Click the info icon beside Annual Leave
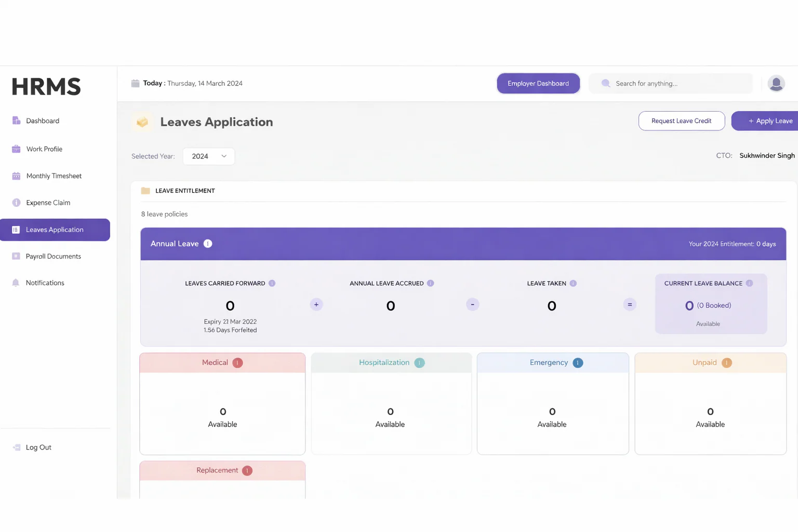This screenshot has width=798, height=532. 208,244
